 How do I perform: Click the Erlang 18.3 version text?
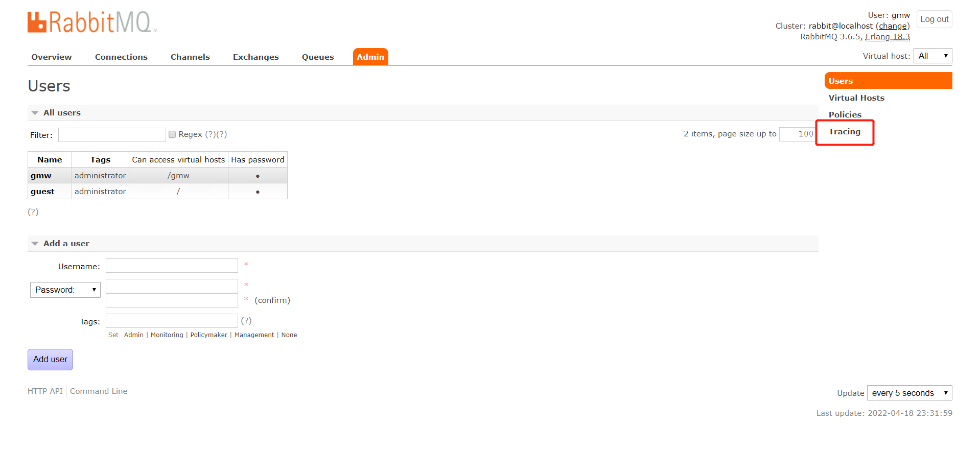click(888, 37)
